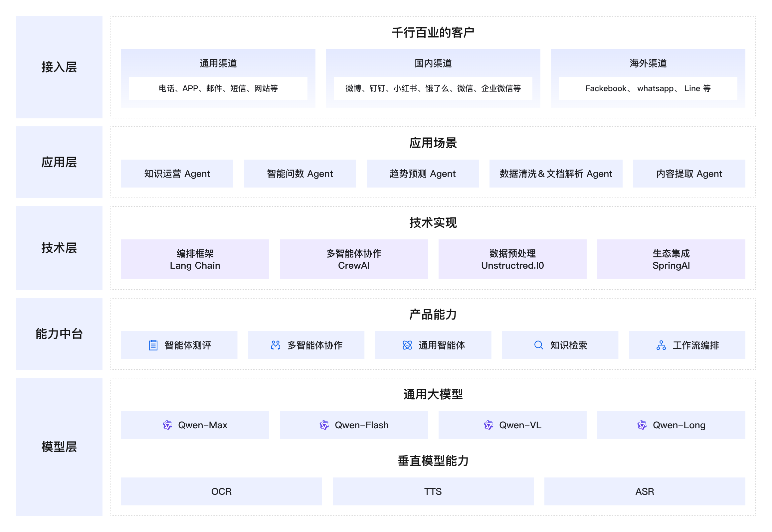
Task: Select the 模型层 sidebar label
Action: [59, 446]
